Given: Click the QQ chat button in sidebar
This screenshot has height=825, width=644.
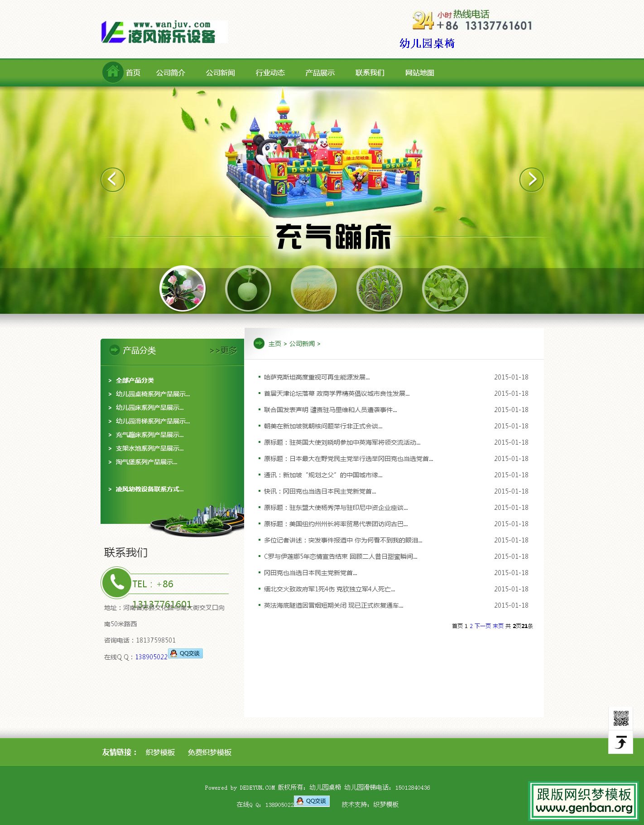Looking at the screenshot, I should pos(185,653).
